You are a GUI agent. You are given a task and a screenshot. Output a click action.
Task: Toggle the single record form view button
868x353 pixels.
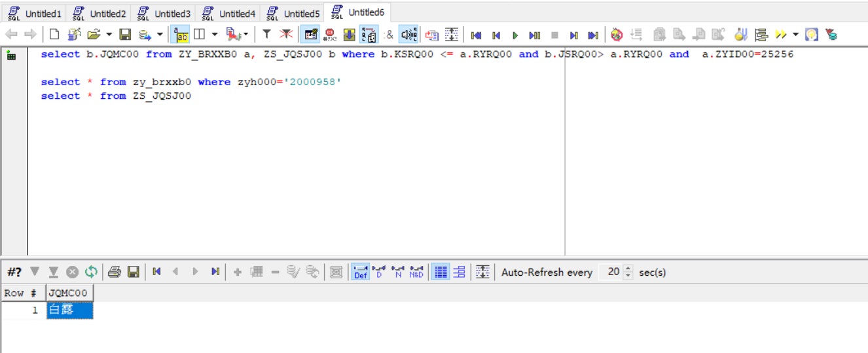coord(460,272)
